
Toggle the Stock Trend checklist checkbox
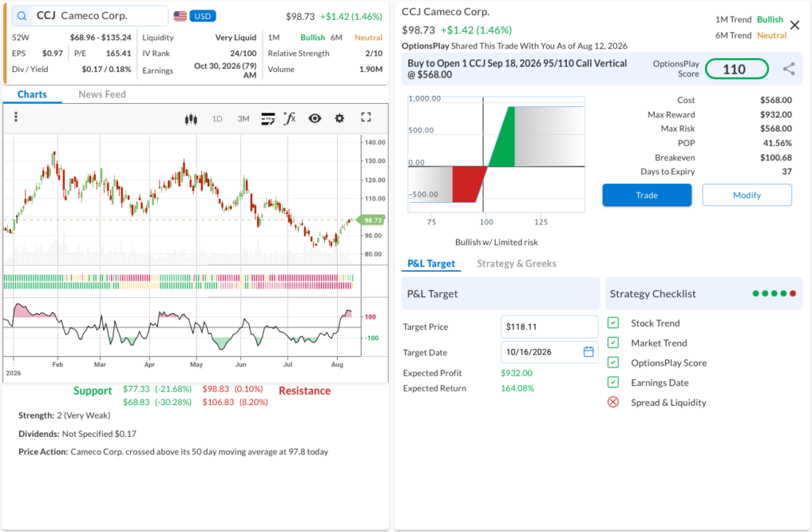pos(613,323)
